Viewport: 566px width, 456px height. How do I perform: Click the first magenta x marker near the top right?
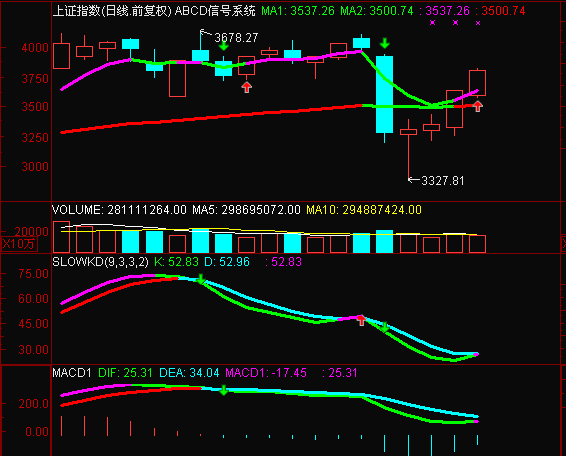coord(432,23)
